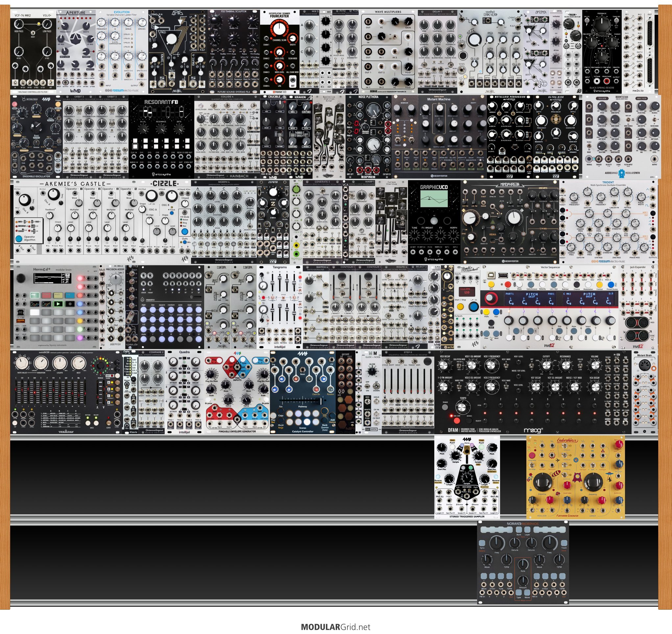This screenshot has height=634, width=672.
Task: Click the Clock BPM display on Pamela's PRO Workout
Action: point(467,291)
